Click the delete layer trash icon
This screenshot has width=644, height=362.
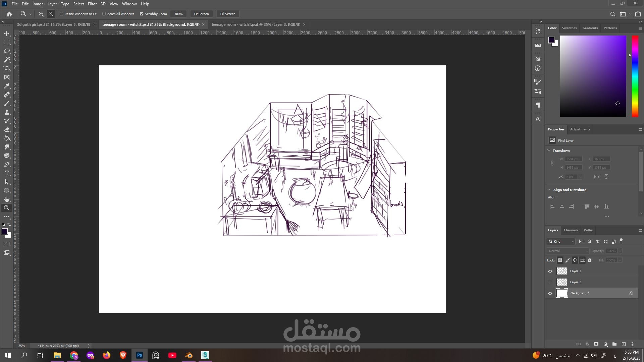pos(633,344)
